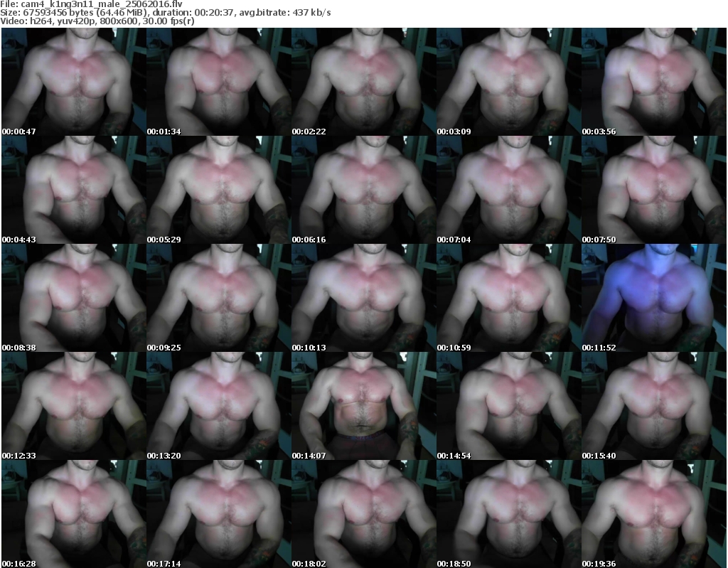The width and height of the screenshot is (728, 568).
Task: Select the thumbnail stamped 00:07:04
Action: point(509,190)
